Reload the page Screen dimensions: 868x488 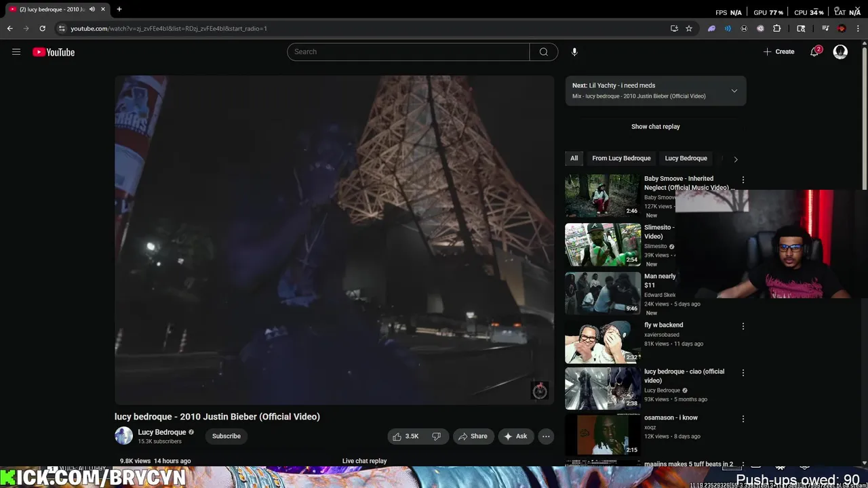coord(42,28)
